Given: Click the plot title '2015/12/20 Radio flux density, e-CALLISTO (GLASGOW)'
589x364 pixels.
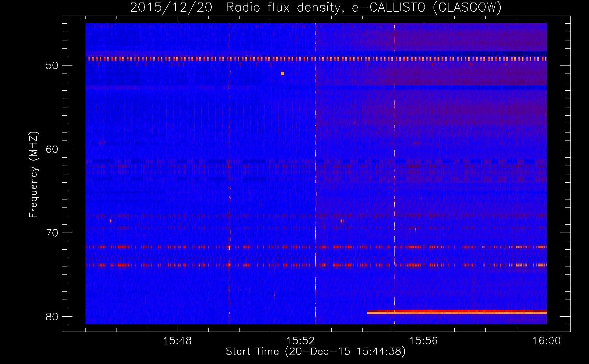Looking at the screenshot, I should (316, 7).
